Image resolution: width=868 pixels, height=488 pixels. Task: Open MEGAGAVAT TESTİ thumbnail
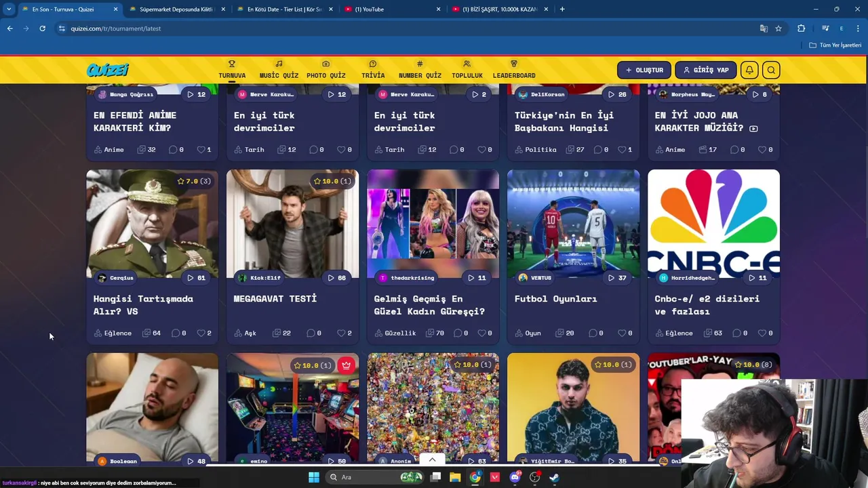292,224
